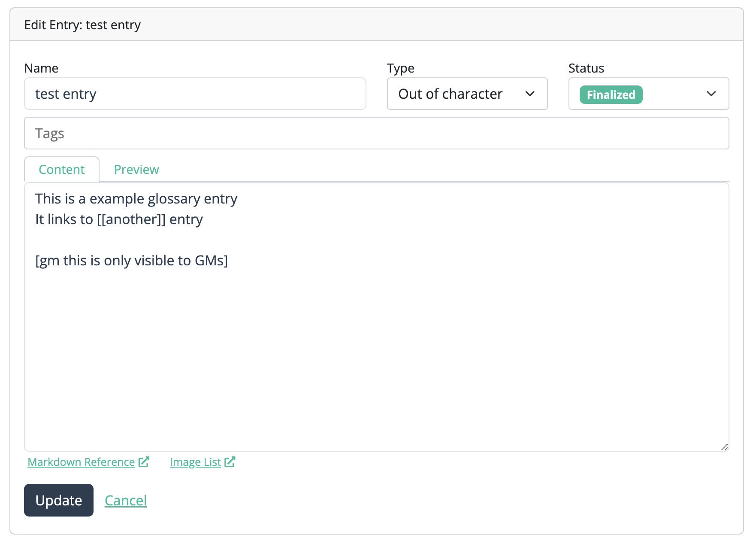This screenshot has width=756, height=541.
Task: Focus the Name field containing test entry
Action: 195,94
